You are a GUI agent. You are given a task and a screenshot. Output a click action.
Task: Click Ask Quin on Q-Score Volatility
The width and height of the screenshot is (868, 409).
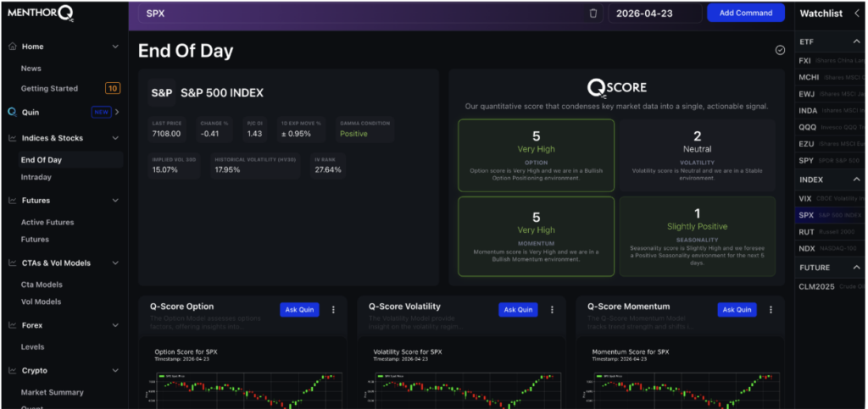click(518, 310)
